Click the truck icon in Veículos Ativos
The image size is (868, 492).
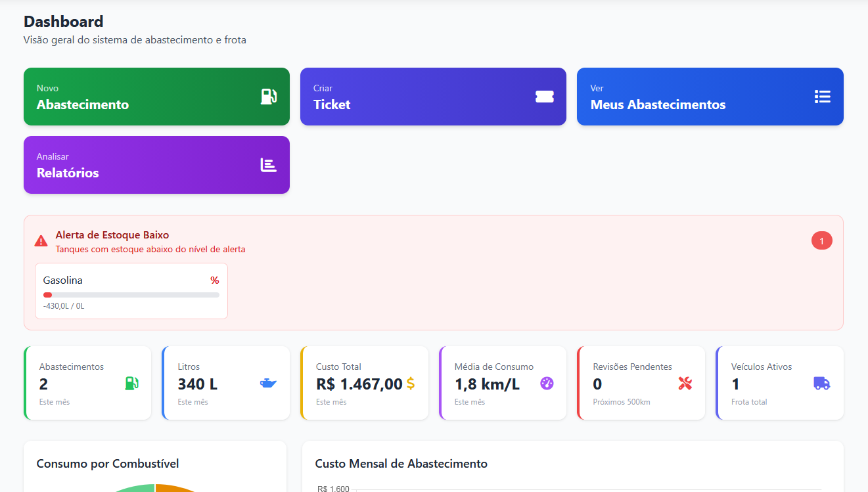(x=821, y=383)
